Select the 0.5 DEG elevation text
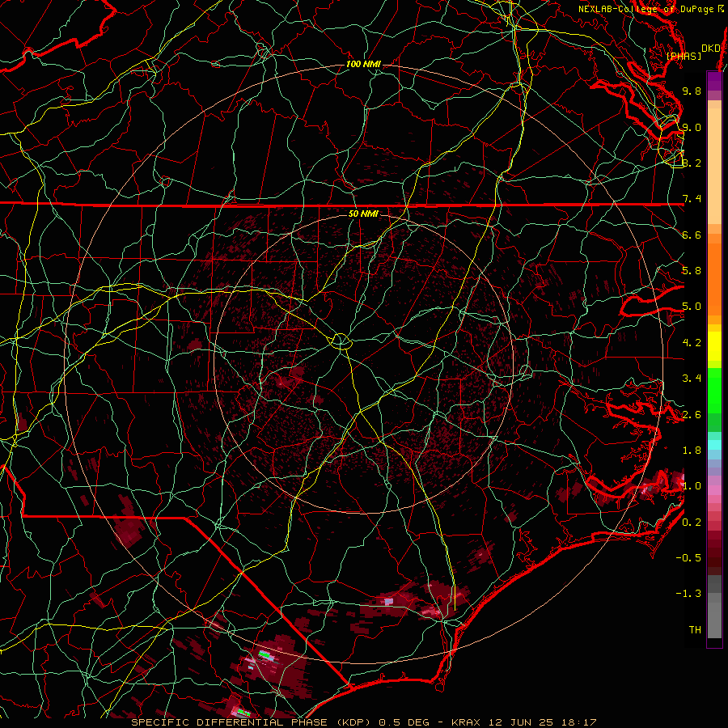Screen dimensions: 728x728 (x=402, y=722)
